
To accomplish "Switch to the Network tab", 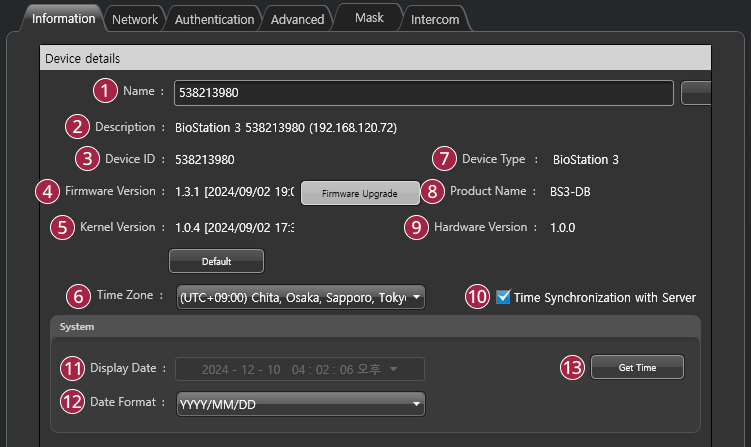I will [x=134, y=19].
